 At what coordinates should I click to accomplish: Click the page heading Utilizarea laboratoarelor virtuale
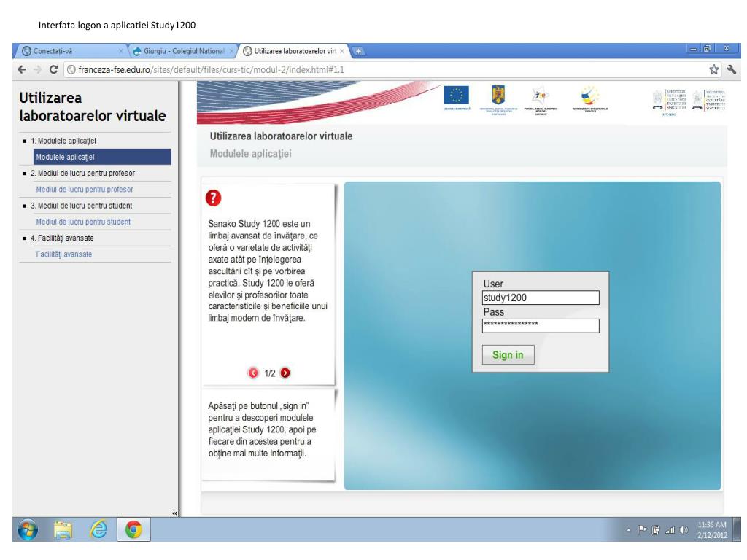[x=281, y=136]
